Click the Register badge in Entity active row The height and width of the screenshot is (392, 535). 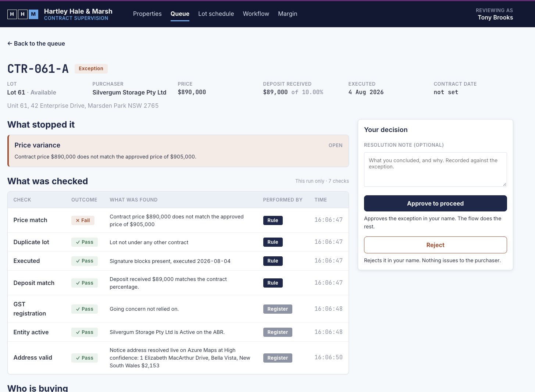pos(278,332)
